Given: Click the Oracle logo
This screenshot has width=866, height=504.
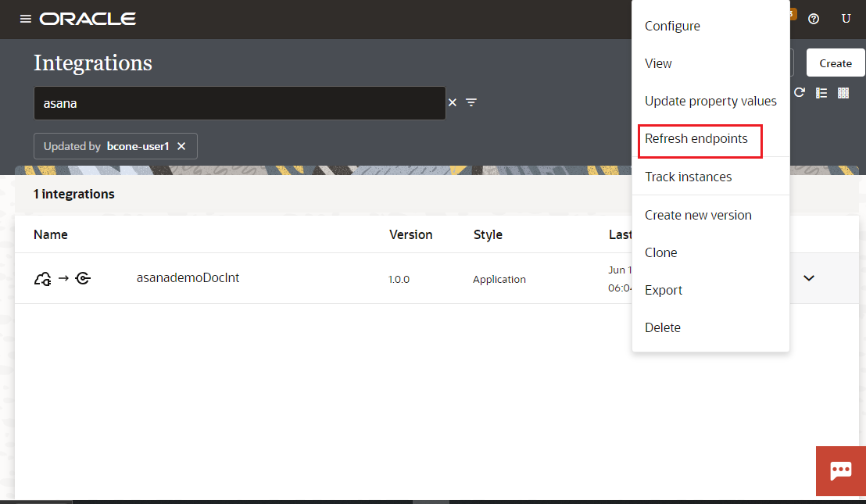Looking at the screenshot, I should [x=88, y=19].
